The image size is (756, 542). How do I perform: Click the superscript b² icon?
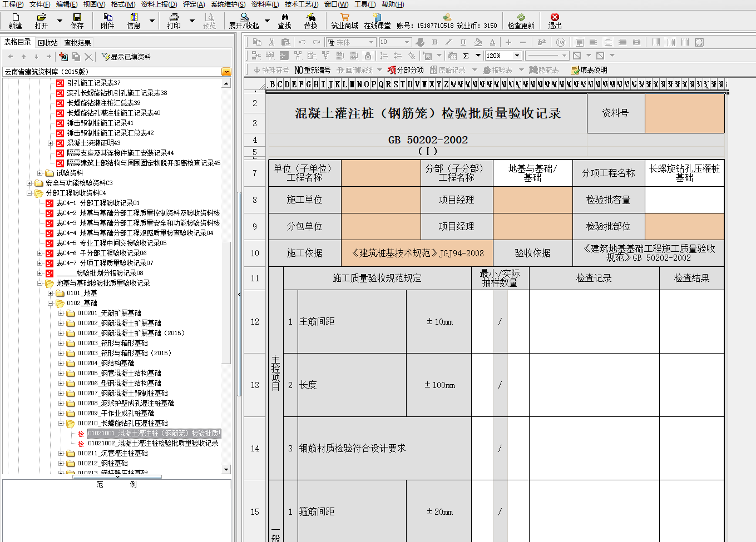tap(542, 42)
